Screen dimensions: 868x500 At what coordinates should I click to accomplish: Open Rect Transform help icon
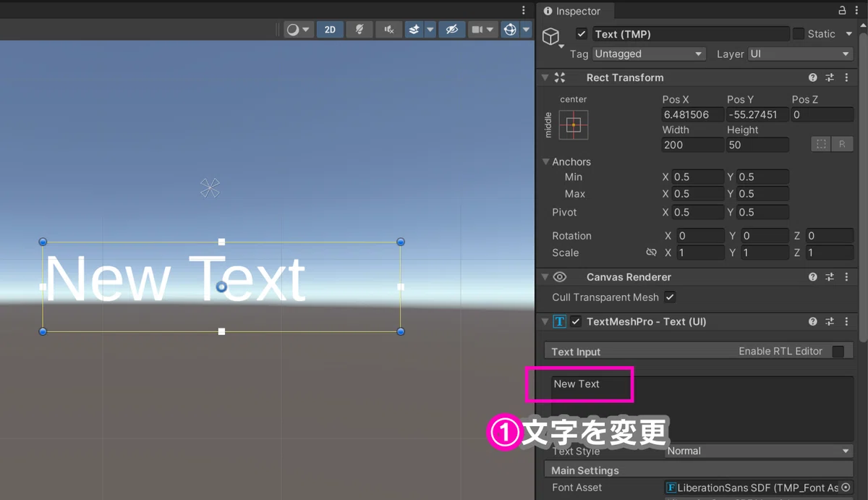click(813, 77)
